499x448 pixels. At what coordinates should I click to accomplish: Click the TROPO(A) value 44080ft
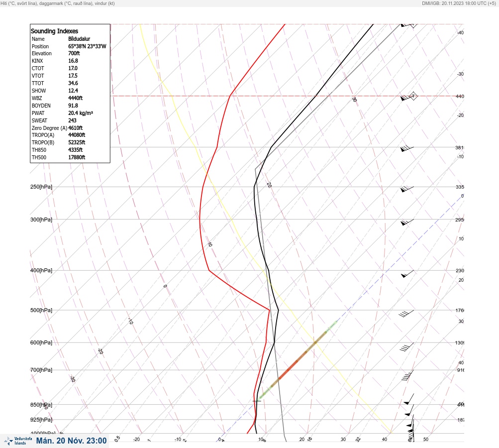pyautogui.click(x=77, y=135)
